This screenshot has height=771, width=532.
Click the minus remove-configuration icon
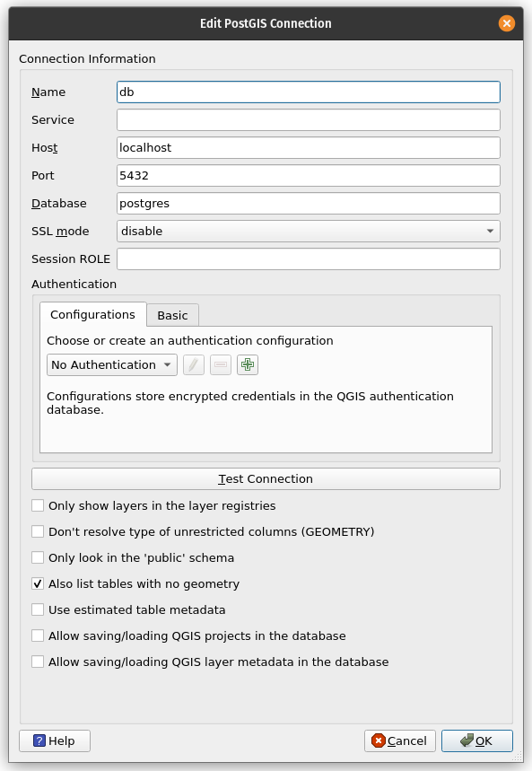221,364
